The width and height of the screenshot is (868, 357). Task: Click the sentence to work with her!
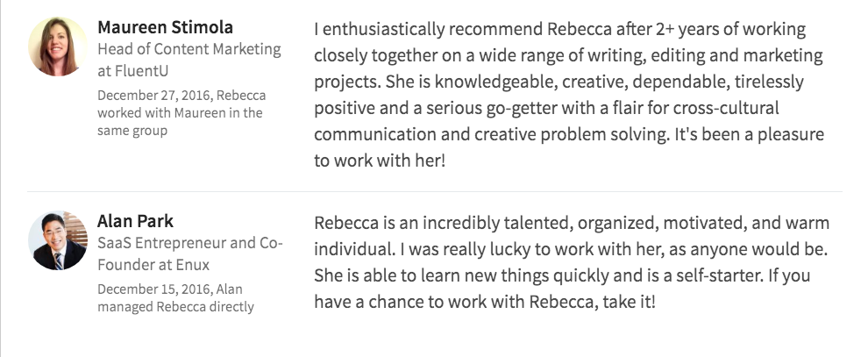379,161
